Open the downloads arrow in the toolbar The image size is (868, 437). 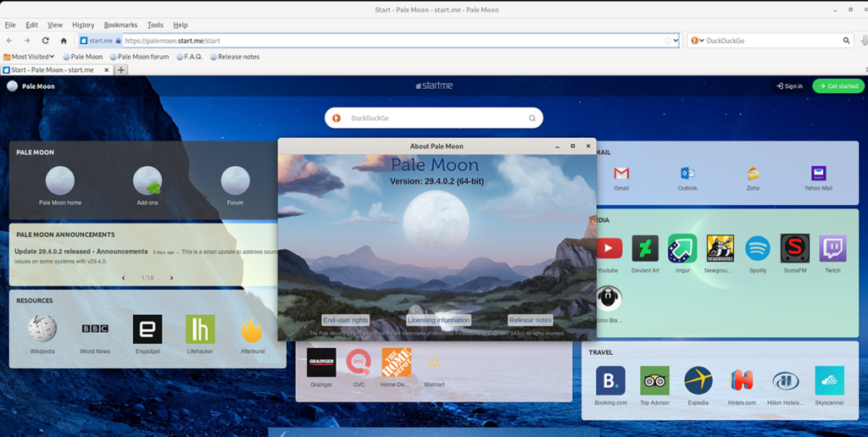pyautogui.click(x=864, y=41)
